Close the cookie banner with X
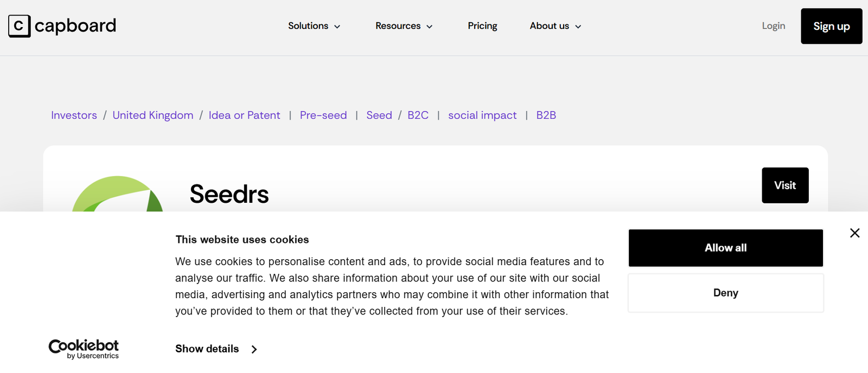The width and height of the screenshot is (868, 373). 854,233
